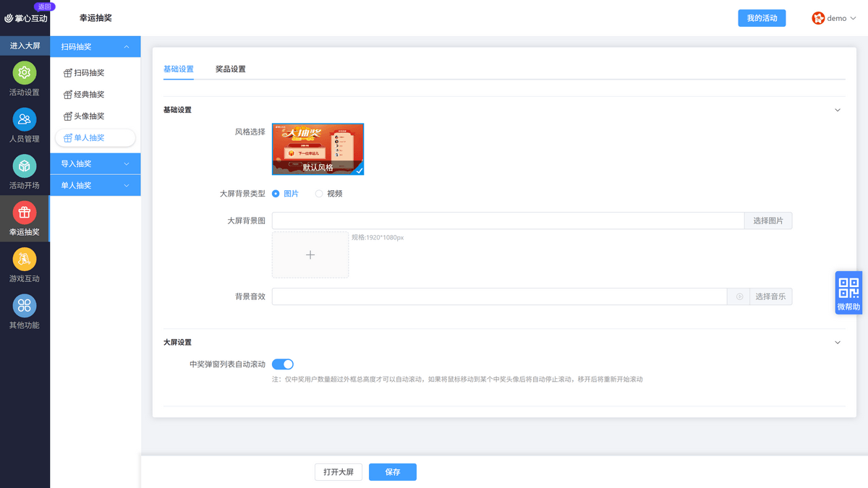868x488 pixels.
Task: Open 扫码抽奖 submenu item
Action: click(95, 73)
